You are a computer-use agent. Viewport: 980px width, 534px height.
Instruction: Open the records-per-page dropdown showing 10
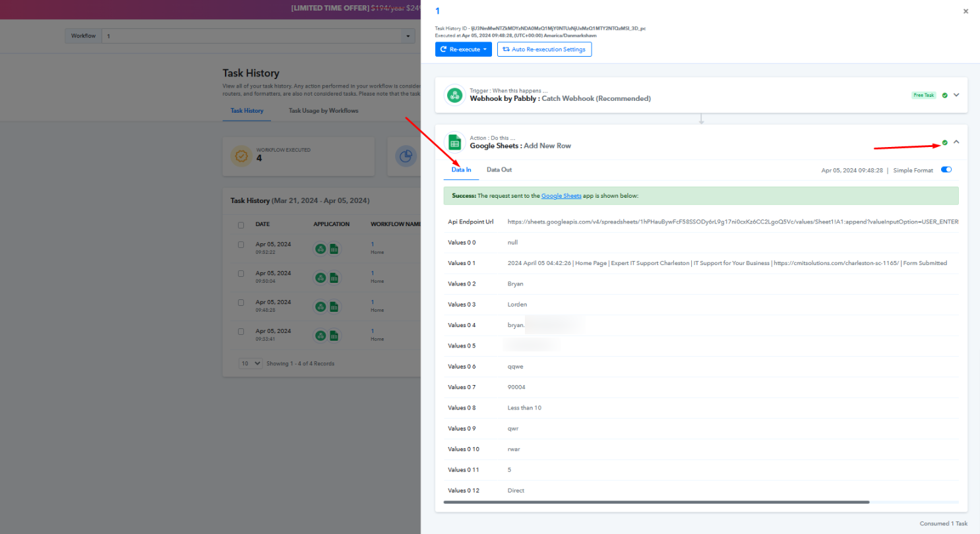(251, 363)
